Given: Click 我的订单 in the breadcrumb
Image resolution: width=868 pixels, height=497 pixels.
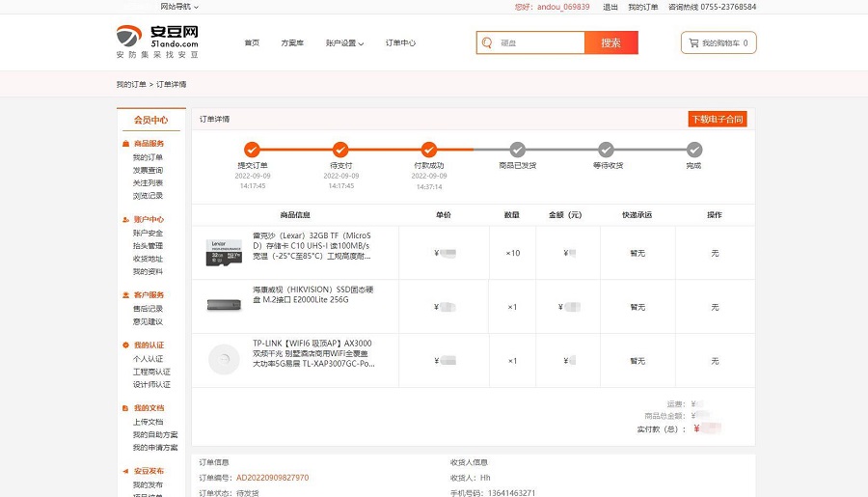Looking at the screenshot, I should 131,84.
